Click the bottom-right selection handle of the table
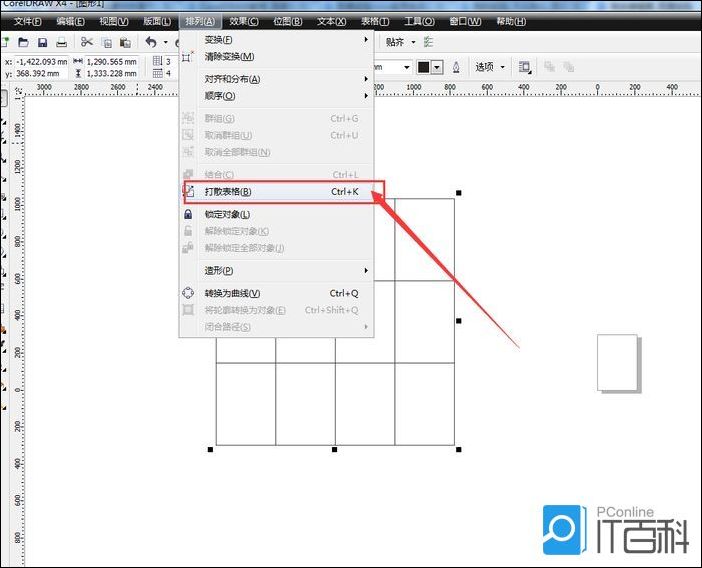Image resolution: width=702 pixels, height=568 pixels. 458,449
